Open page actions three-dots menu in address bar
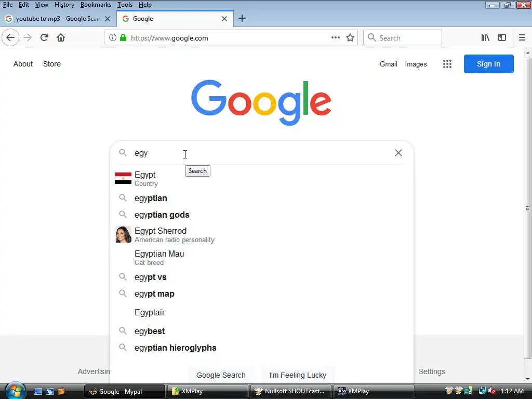 pyautogui.click(x=335, y=37)
